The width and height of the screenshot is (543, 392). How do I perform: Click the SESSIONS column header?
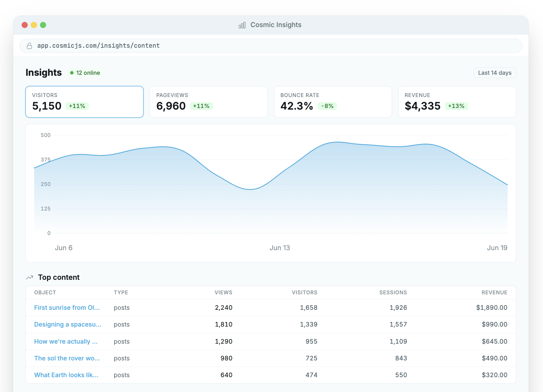tap(393, 292)
